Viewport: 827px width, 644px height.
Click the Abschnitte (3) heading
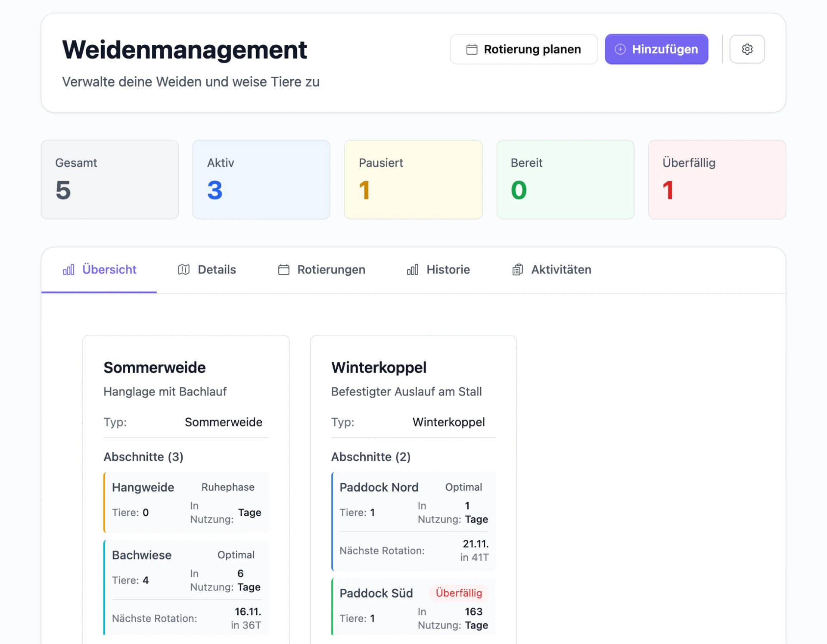pyautogui.click(x=143, y=457)
